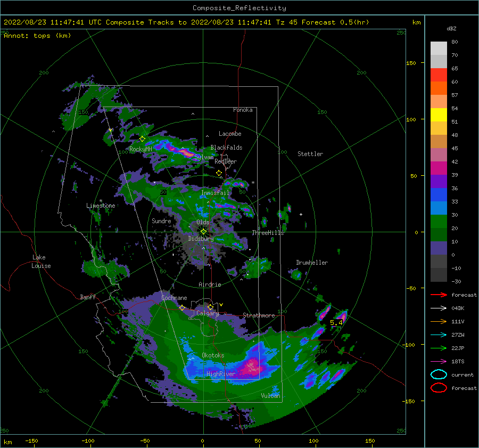This screenshot has width=479, height=448.
Task: Pick the slate-purple swatch between 10 and 0
Action: click(x=439, y=248)
